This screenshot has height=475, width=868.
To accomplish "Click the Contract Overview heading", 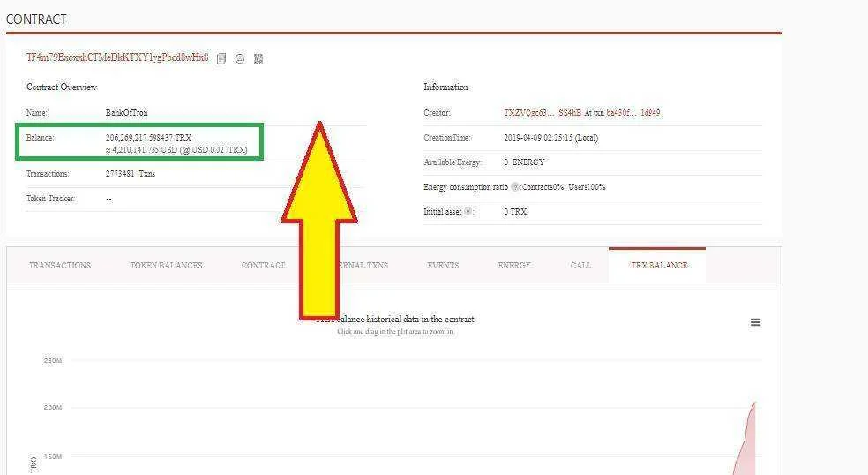I will tap(62, 87).
